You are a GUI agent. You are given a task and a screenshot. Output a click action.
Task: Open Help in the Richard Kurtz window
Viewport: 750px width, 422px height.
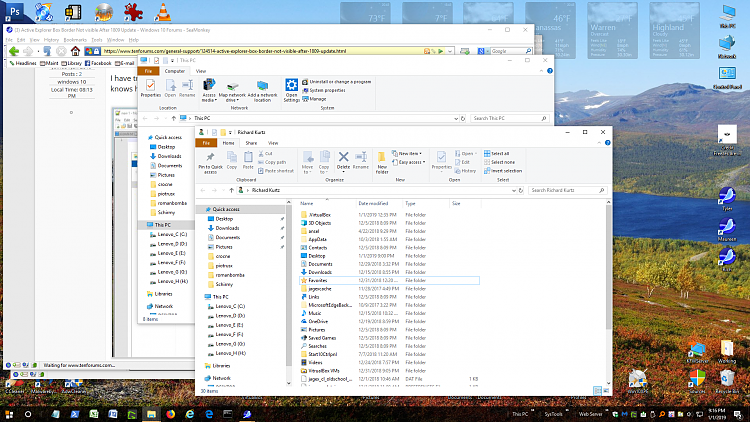click(607, 143)
